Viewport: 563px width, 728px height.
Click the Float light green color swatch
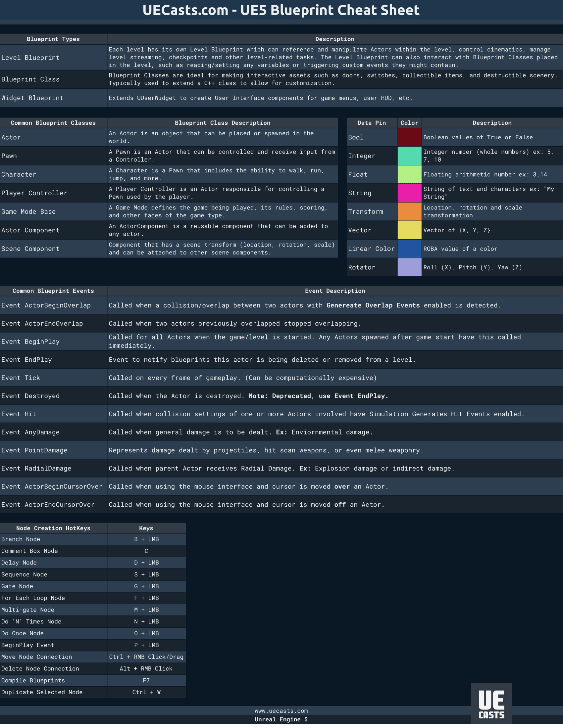point(410,175)
